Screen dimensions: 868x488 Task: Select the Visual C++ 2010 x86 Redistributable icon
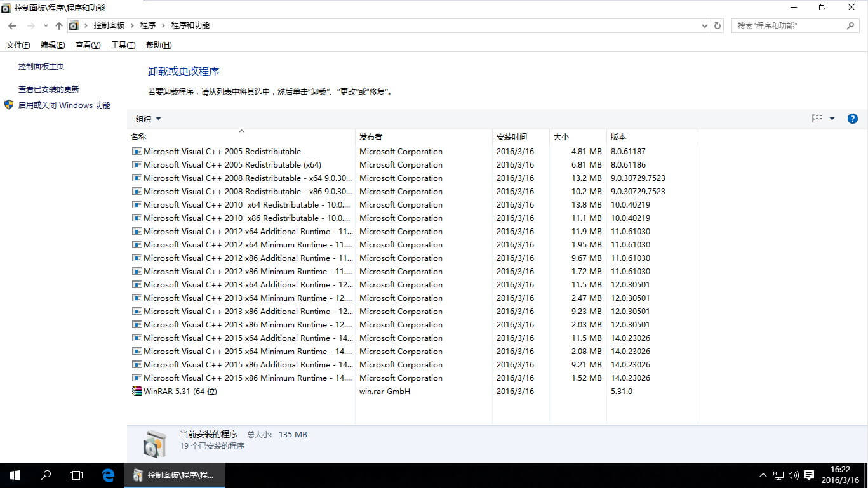coord(137,218)
